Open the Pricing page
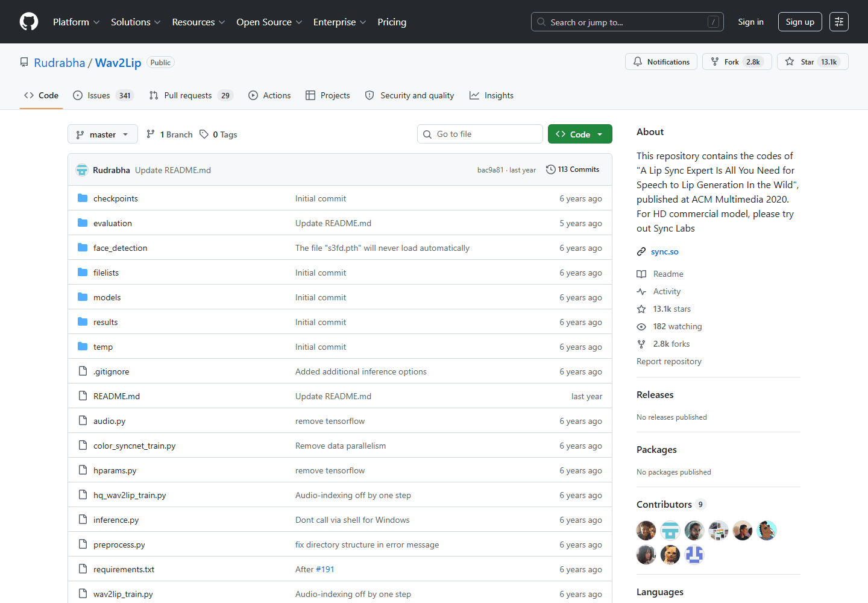The height and width of the screenshot is (603, 868). [392, 22]
